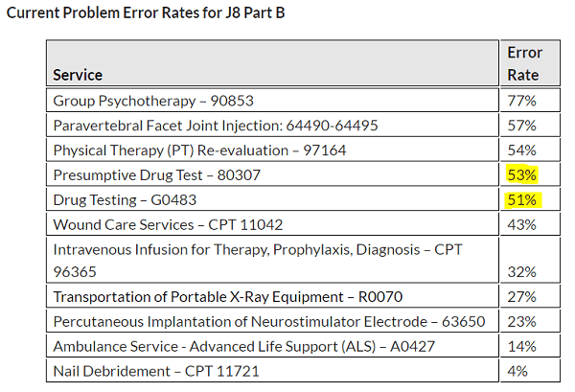Click the 43% error rate cell
This screenshot has width=575, height=392.
pyautogui.click(x=522, y=224)
